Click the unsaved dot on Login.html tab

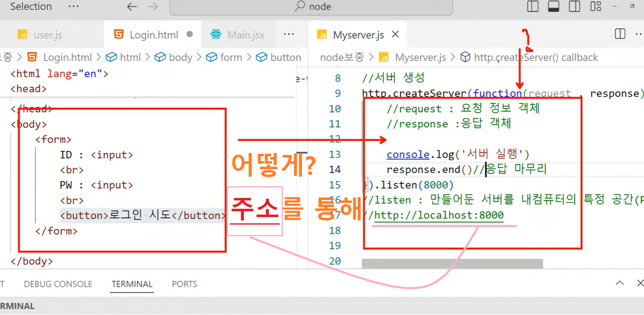pyautogui.click(x=190, y=34)
